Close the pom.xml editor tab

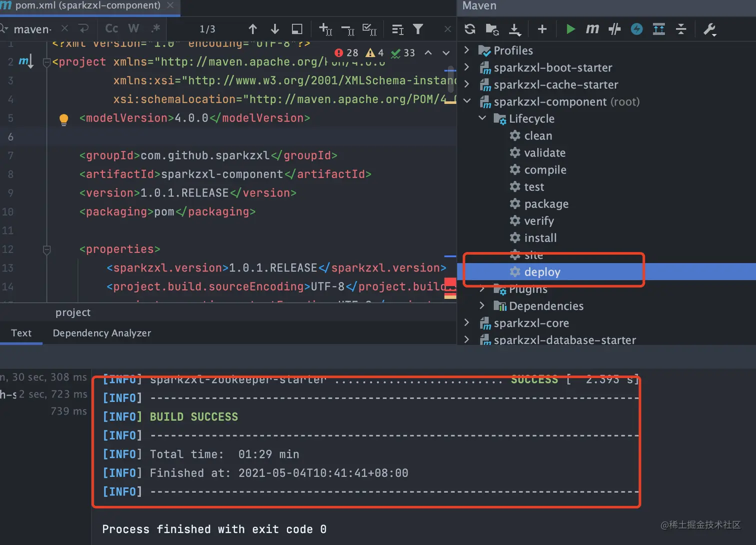pyautogui.click(x=170, y=5)
